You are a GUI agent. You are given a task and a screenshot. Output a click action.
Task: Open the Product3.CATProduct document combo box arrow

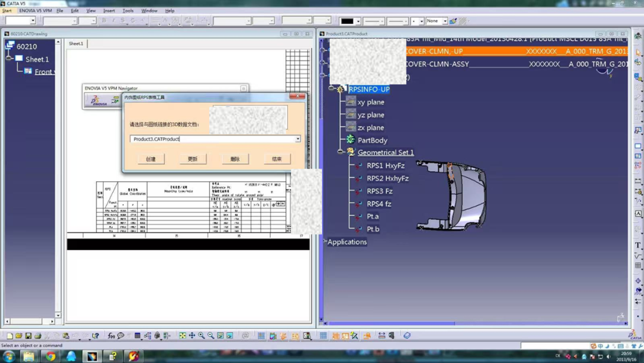(x=298, y=139)
